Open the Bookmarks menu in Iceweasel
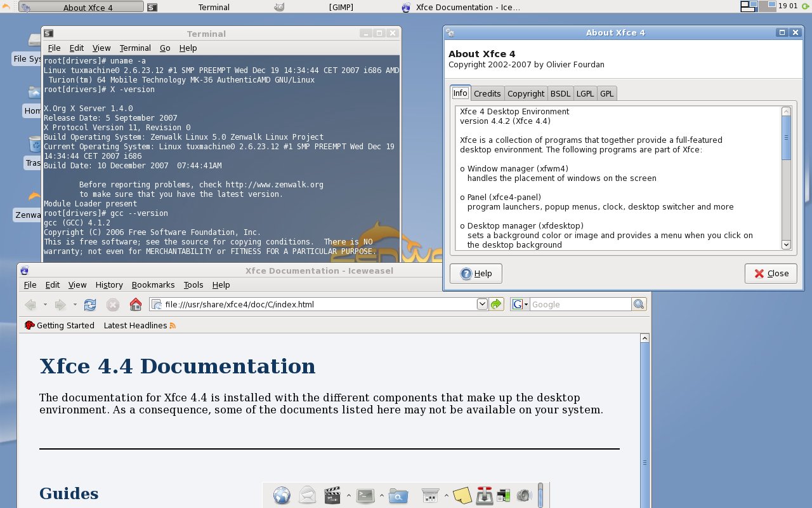Viewport: 812px width, 508px height. pyautogui.click(x=153, y=285)
